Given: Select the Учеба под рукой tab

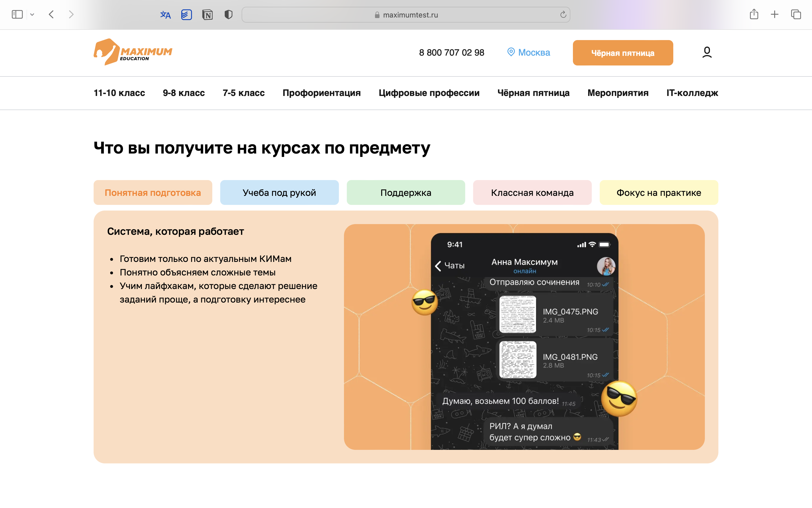Looking at the screenshot, I should pyautogui.click(x=279, y=192).
